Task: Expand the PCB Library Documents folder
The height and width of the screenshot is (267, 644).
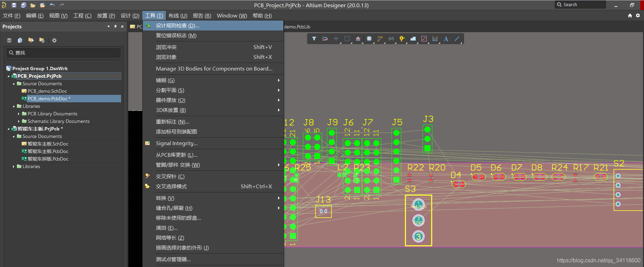Action: click(19, 114)
